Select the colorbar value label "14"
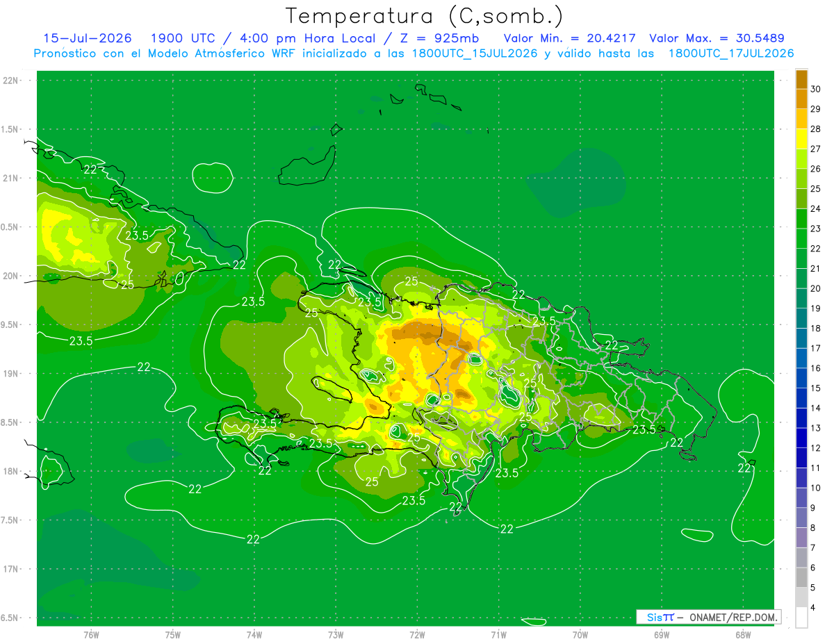The image size is (834, 644). [x=816, y=408]
